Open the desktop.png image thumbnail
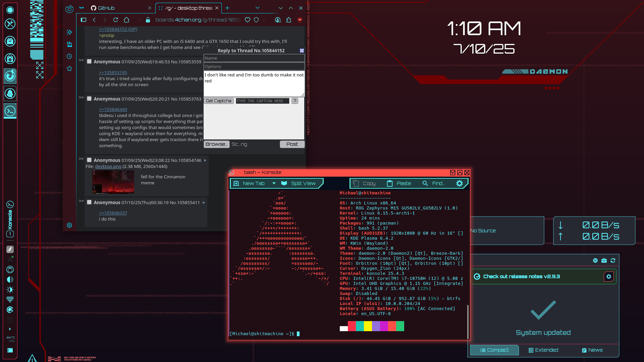The height and width of the screenshot is (362, 644). point(113,182)
